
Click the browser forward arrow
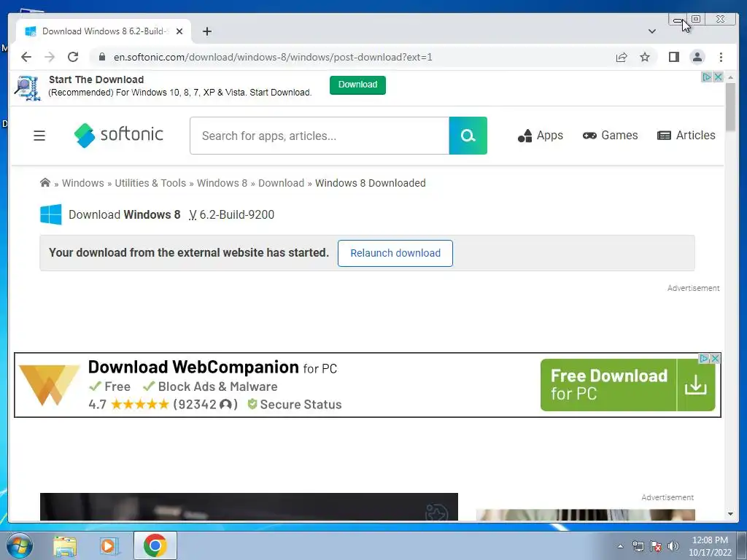(50, 57)
